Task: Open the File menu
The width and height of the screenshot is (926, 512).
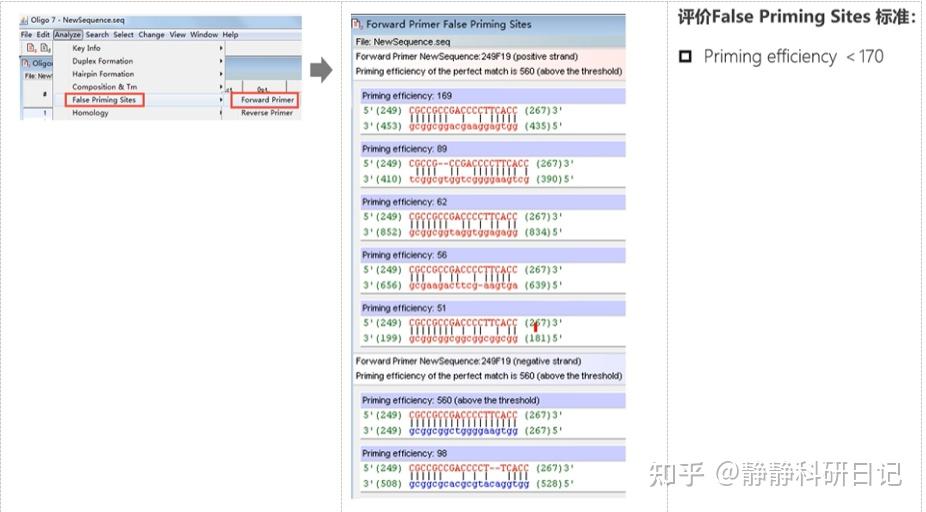Action: coord(27,35)
